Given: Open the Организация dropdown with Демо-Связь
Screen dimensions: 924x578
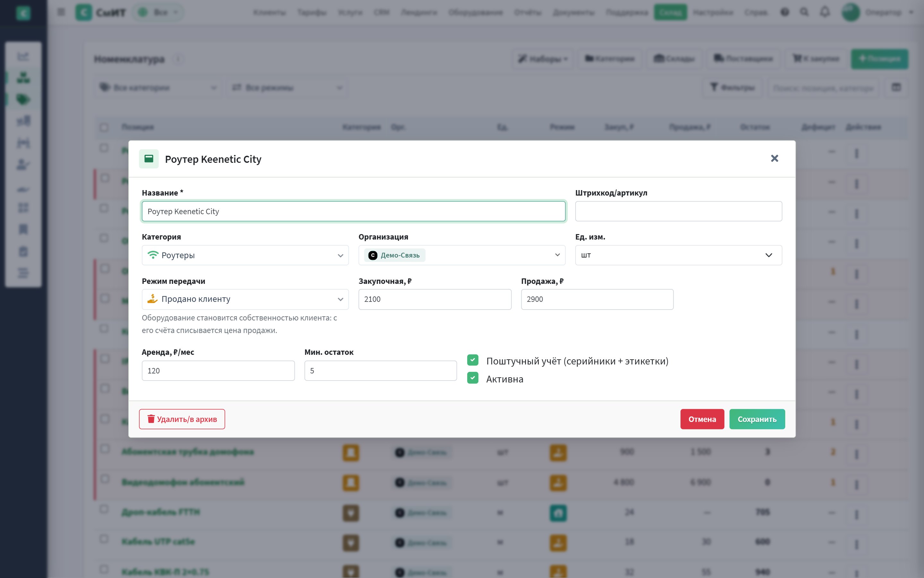Looking at the screenshot, I should point(462,255).
